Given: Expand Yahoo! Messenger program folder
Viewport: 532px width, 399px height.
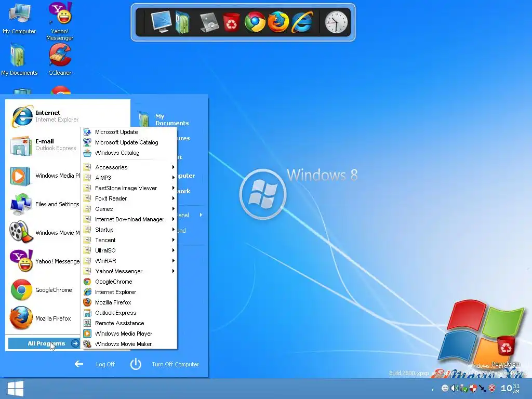Looking at the screenshot, I should click(x=129, y=271).
